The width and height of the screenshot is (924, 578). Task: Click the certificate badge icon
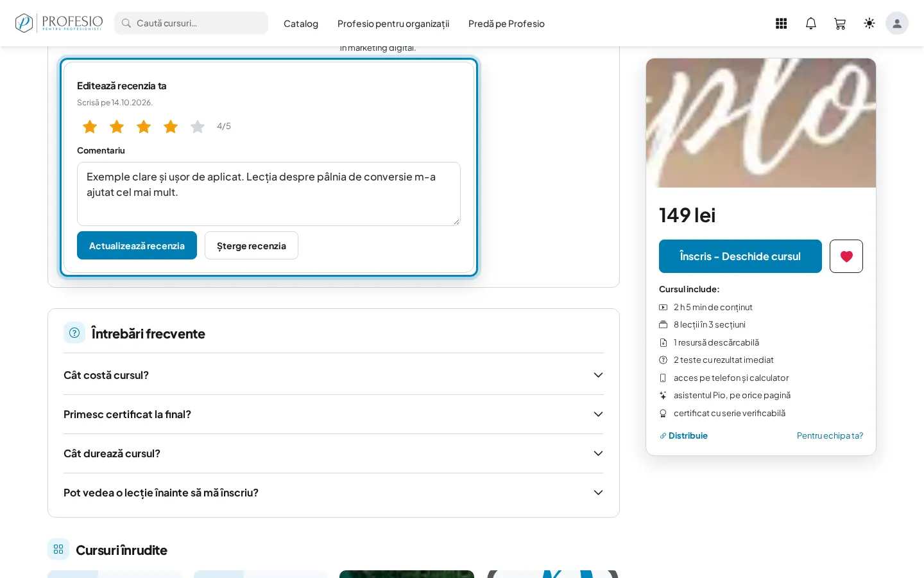663,414
